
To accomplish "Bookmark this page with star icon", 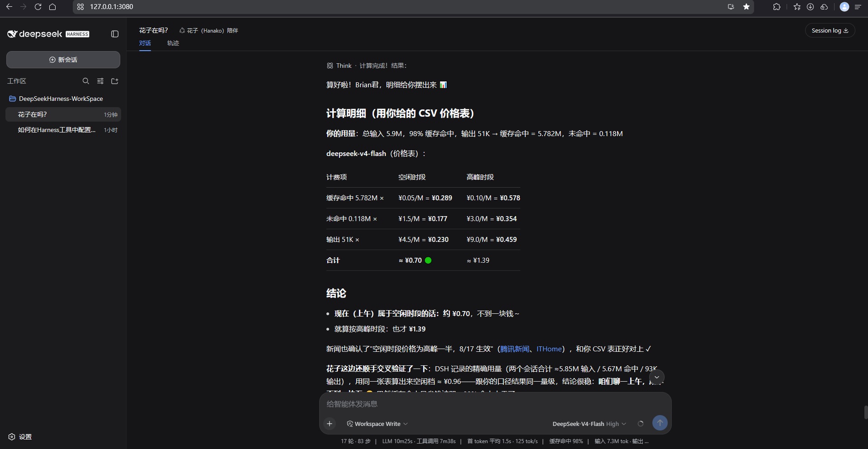I will [x=746, y=7].
